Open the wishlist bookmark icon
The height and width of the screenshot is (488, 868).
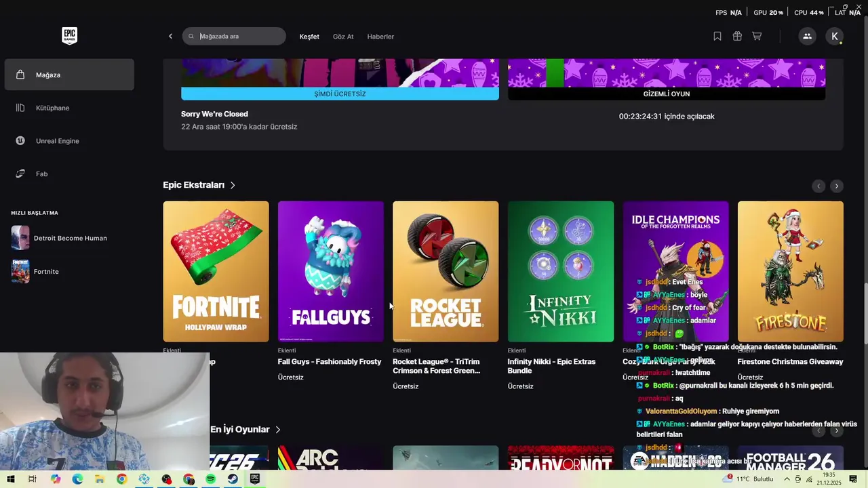pos(717,37)
